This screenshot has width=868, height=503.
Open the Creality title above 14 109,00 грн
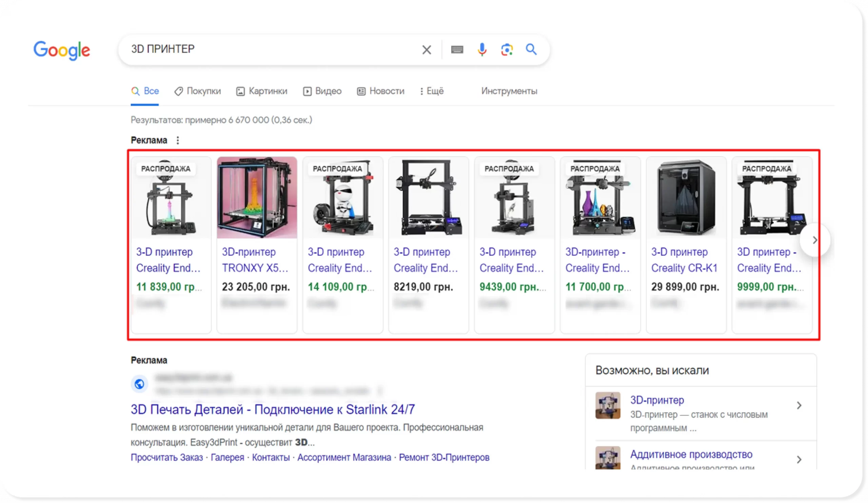(x=340, y=260)
